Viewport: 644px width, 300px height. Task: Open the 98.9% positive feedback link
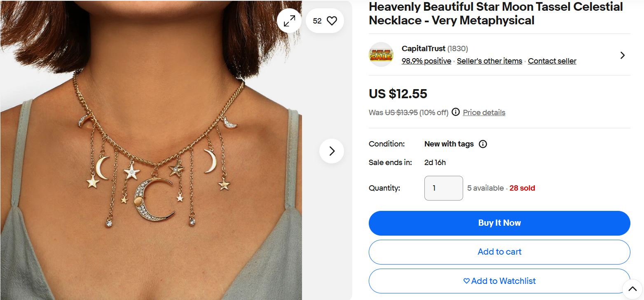coord(426,61)
